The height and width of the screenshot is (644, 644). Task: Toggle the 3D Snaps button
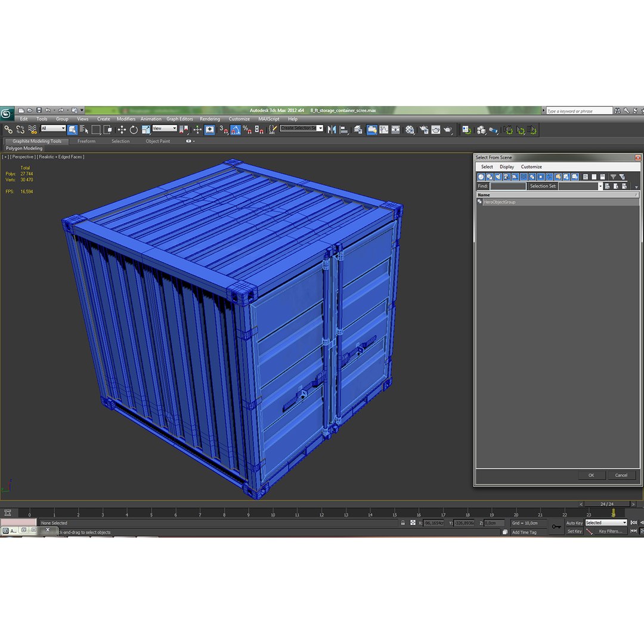(224, 130)
